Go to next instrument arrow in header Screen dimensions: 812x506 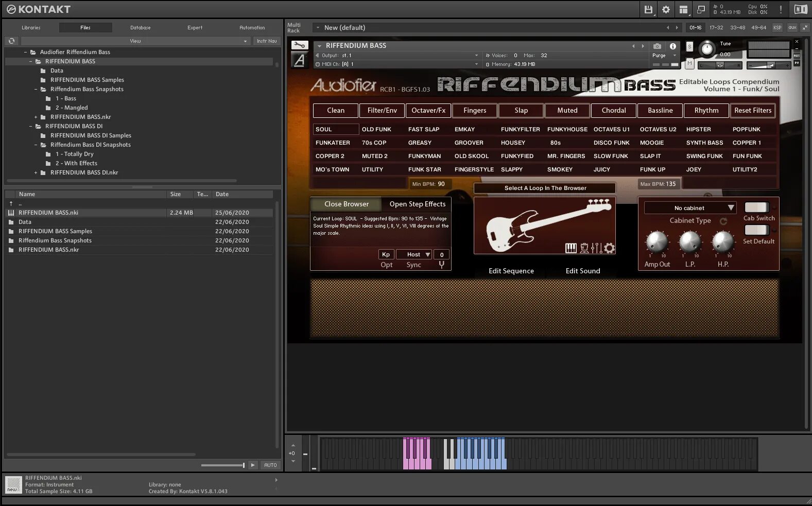(x=643, y=46)
